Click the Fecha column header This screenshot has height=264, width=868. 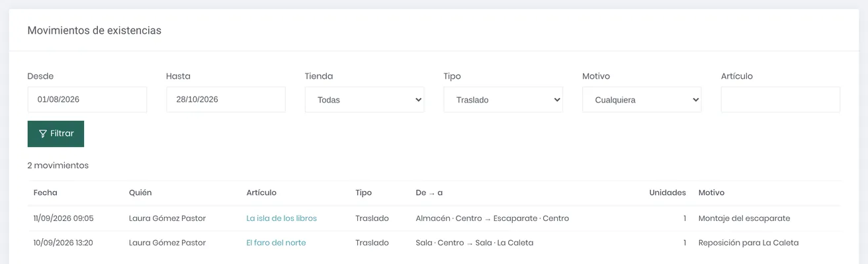(x=46, y=193)
